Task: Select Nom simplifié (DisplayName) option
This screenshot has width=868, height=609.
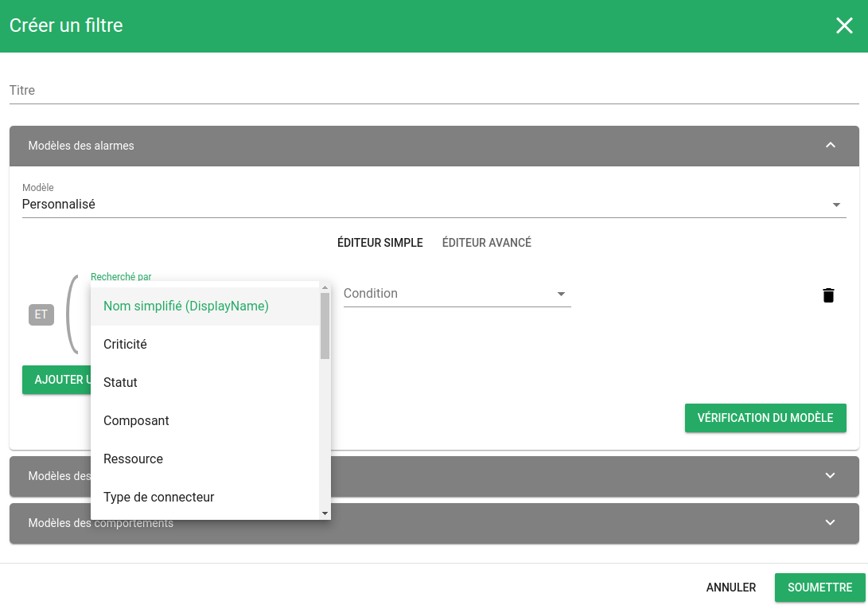Action: 186,306
